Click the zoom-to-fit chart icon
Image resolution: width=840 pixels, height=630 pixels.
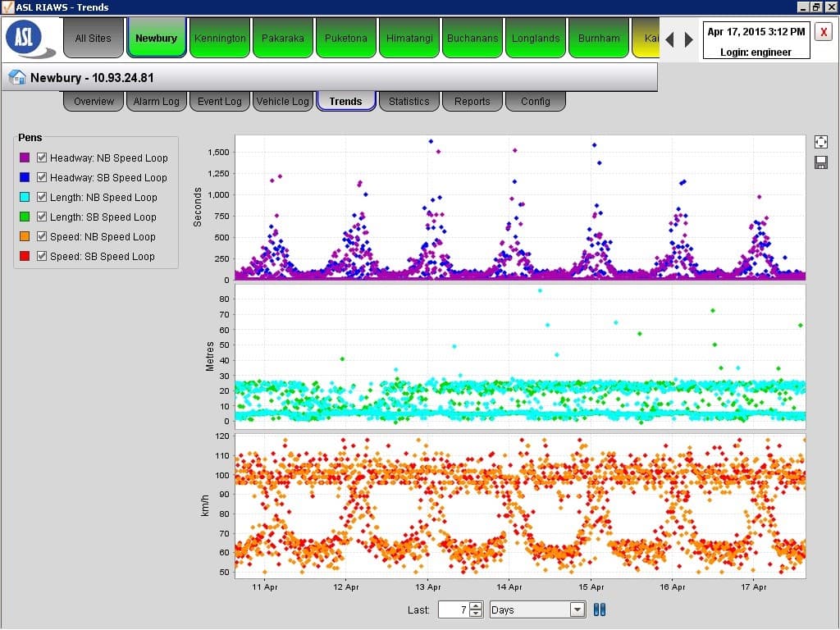pos(820,142)
